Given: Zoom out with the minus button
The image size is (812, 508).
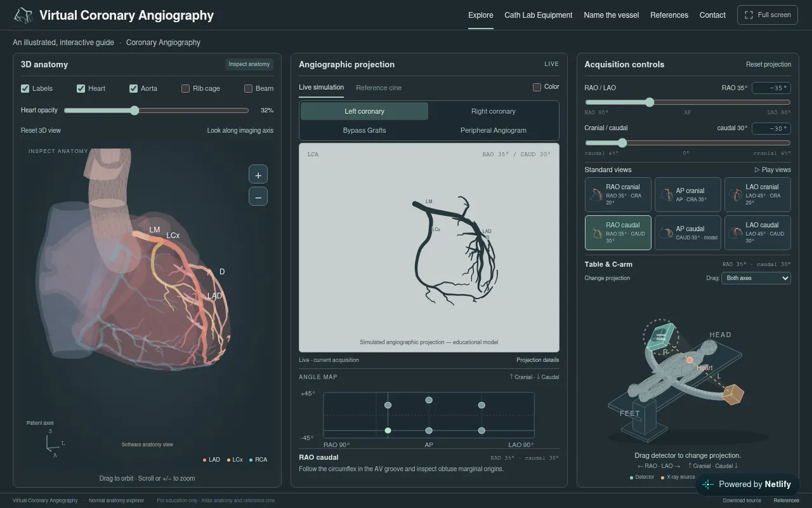Looking at the screenshot, I should tap(258, 197).
